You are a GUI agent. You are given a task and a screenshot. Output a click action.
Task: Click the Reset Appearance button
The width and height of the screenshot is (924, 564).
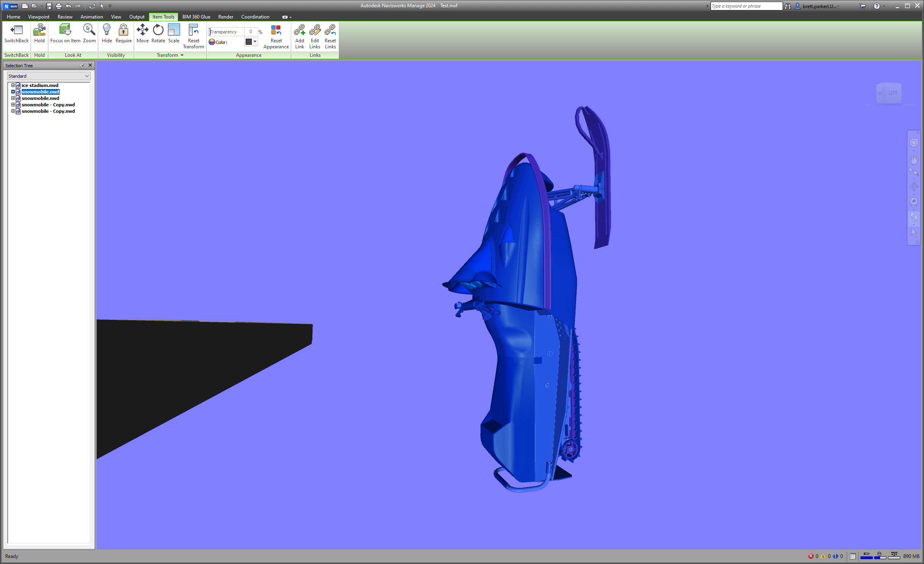[x=276, y=36]
